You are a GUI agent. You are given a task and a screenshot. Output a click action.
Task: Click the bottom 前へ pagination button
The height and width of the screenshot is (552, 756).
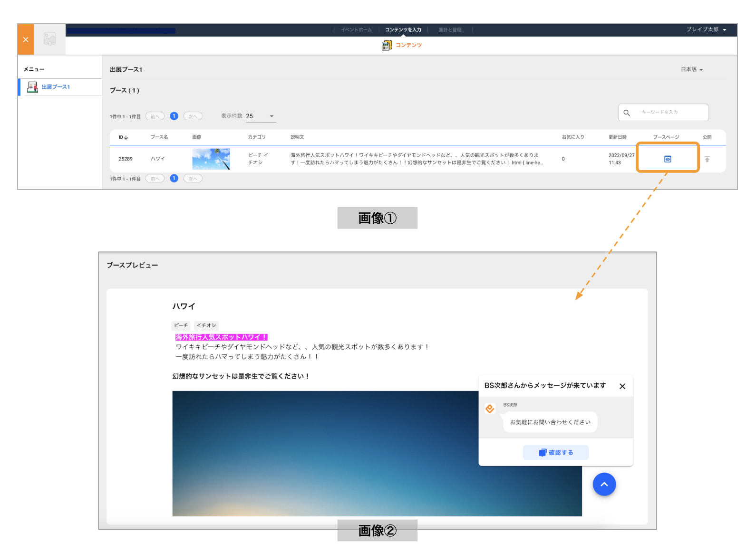pos(155,179)
